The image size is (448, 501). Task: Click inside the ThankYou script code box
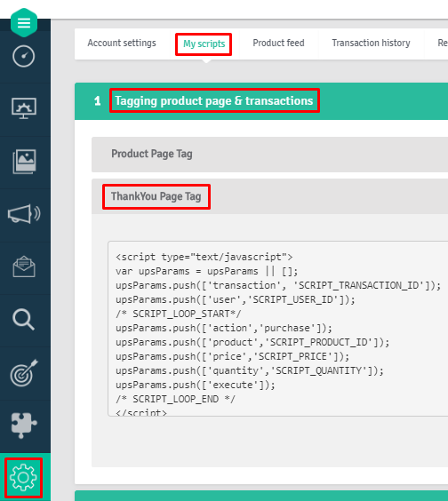(278, 329)
